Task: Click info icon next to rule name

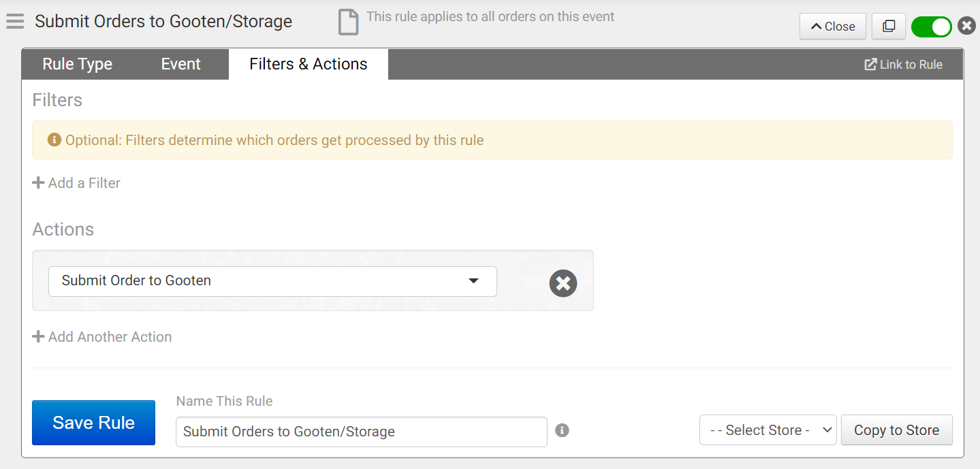Action: (562, 430)
